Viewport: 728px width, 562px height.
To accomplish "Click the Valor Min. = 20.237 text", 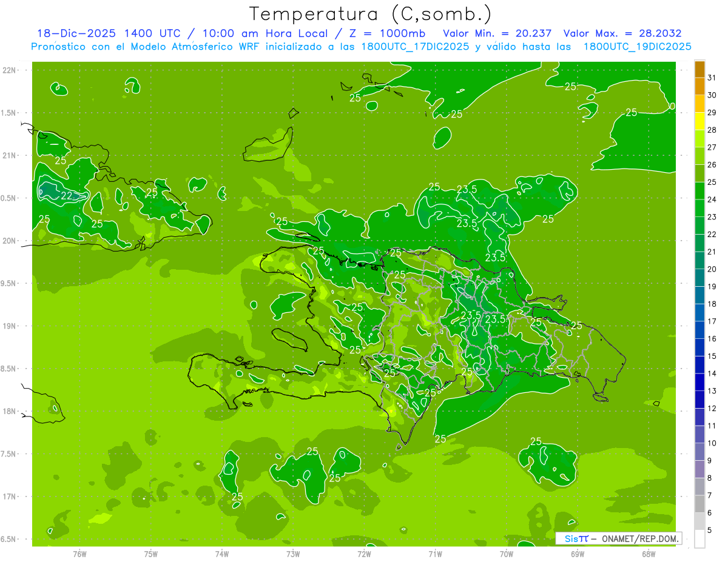I will coord(497,33).
